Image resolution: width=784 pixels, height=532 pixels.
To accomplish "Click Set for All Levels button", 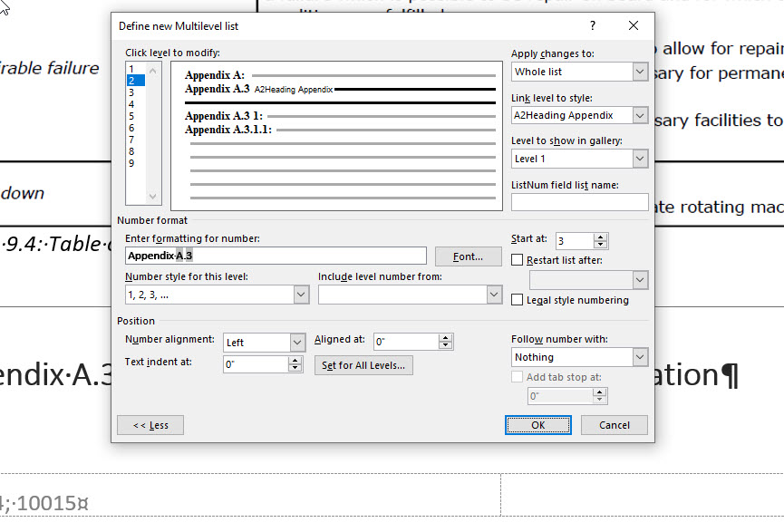I will pos(363,365).
